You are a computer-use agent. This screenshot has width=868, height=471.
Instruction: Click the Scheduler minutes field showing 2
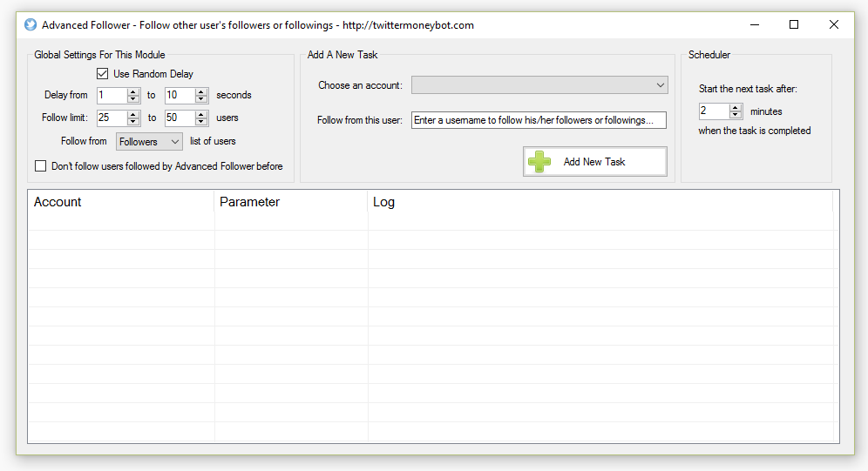pyautogui.click(x=714, y=111)
